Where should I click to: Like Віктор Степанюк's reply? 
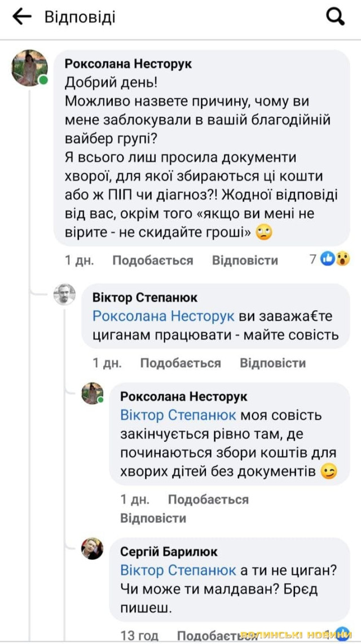pos(180,363)
